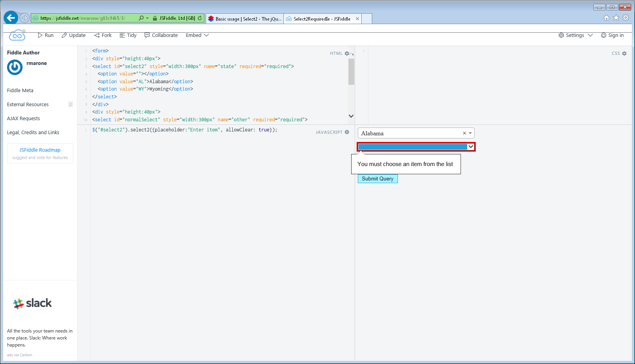This screenshot has height=364, width=635.
Task: Open the highlighted empty select dropdown
Action: [x=470, y=147]
